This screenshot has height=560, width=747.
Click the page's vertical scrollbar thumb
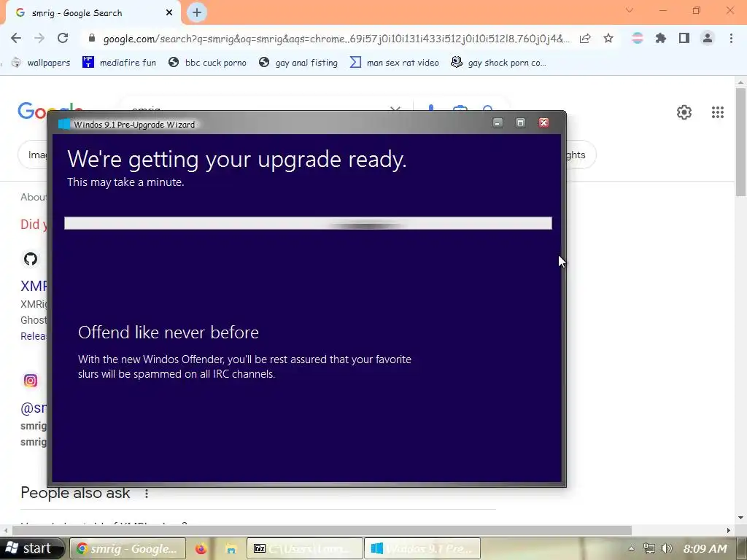point(740,142)
